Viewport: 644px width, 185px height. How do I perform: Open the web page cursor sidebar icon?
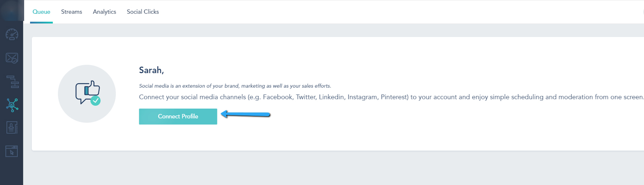12,151
